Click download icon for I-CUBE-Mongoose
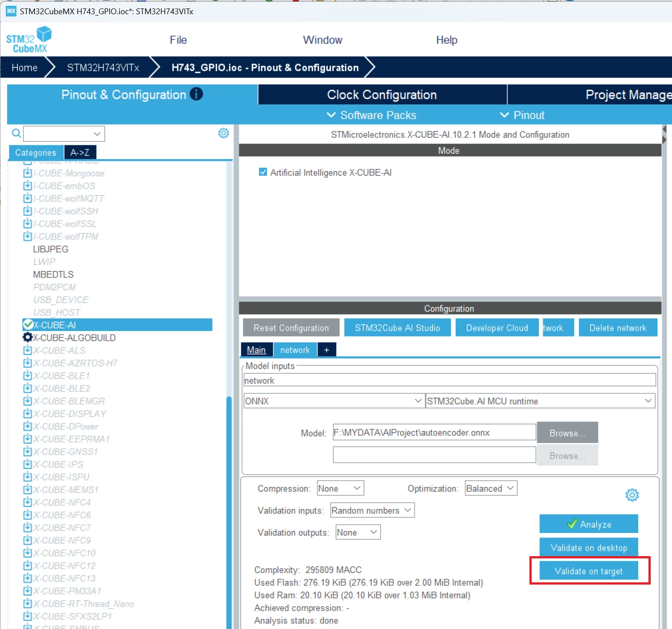Screen dimensions: 672x629 [x=28, y=173]
